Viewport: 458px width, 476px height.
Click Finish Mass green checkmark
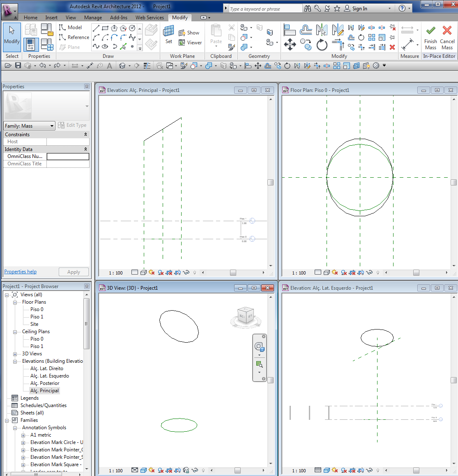(430, 31)
